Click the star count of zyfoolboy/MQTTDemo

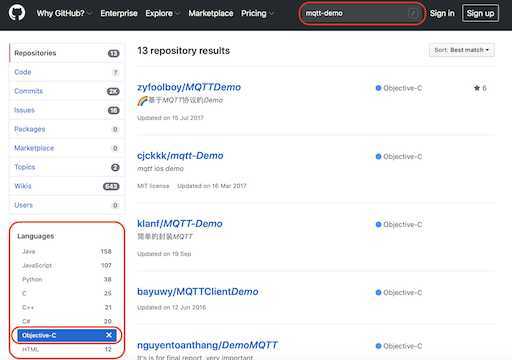[x=480, y=88]
